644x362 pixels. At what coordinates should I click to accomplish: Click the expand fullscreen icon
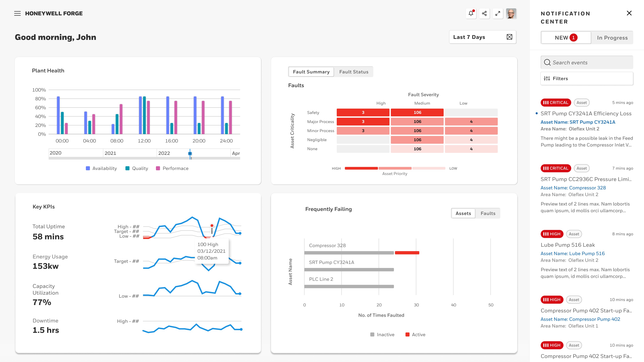[x=498, y=13]
